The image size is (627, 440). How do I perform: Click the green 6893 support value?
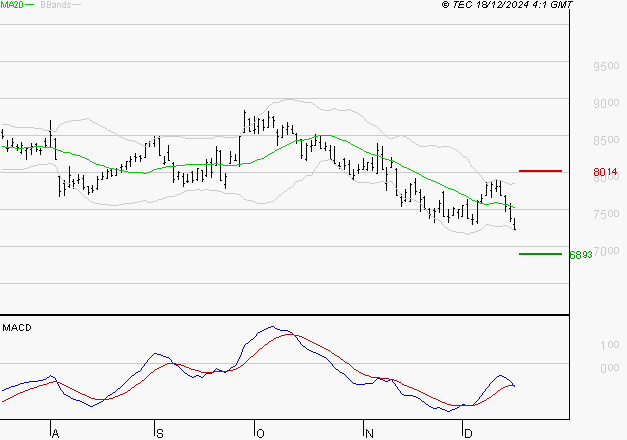(581, 255)
